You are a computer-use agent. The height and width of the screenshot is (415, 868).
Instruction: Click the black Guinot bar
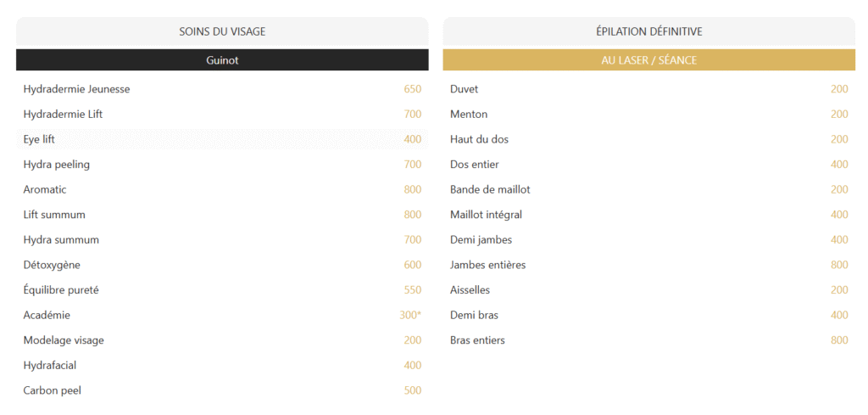click(x=222, y=60)
